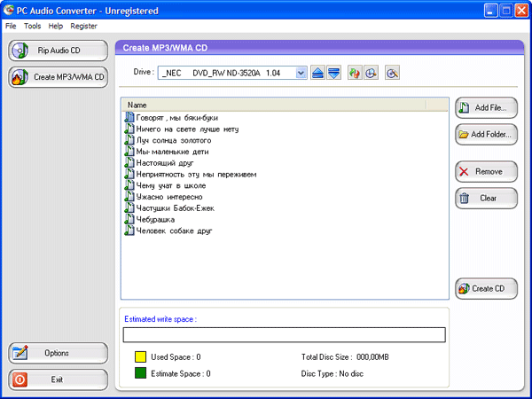The image size is (532, 399).
Task: Select track "Ничего на свете лучше нету"
Action: tap(182, 129)
